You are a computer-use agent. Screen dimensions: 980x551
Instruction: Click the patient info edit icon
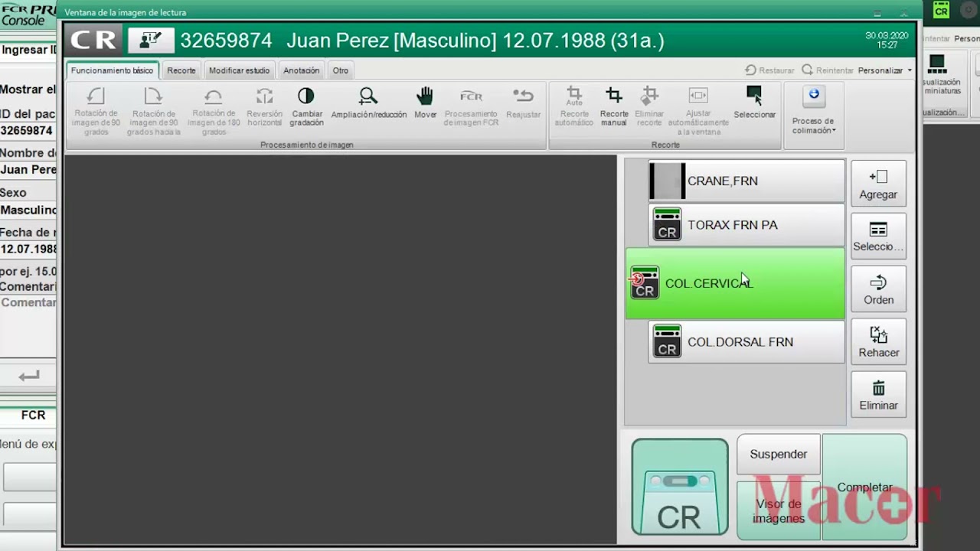(151, 41)
